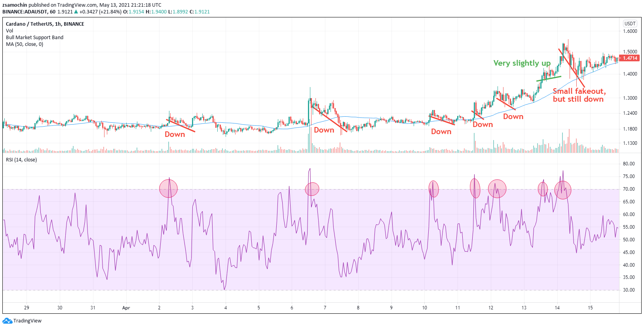Click the RSI 30.00 axis label
This screenshot has width=644, height=328.
(629, 290)
